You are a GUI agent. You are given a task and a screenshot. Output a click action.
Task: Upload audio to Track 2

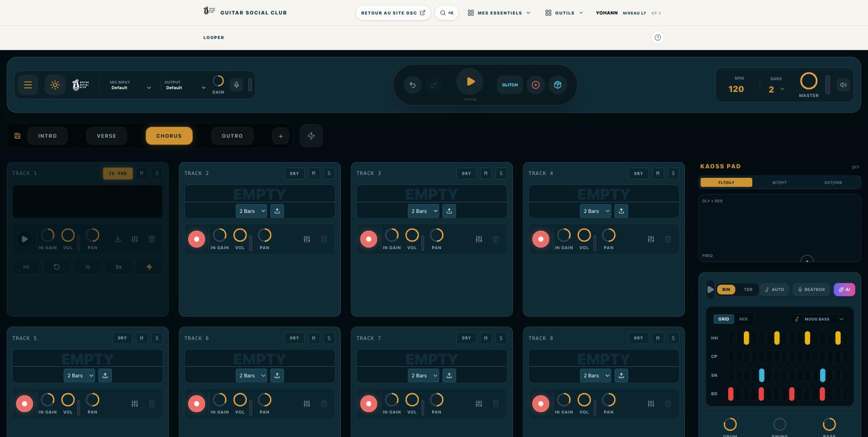coord(277,211)
